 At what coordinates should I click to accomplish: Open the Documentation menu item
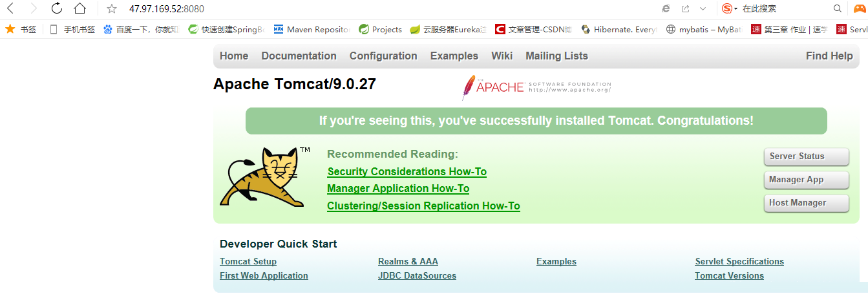click(299, 56)
